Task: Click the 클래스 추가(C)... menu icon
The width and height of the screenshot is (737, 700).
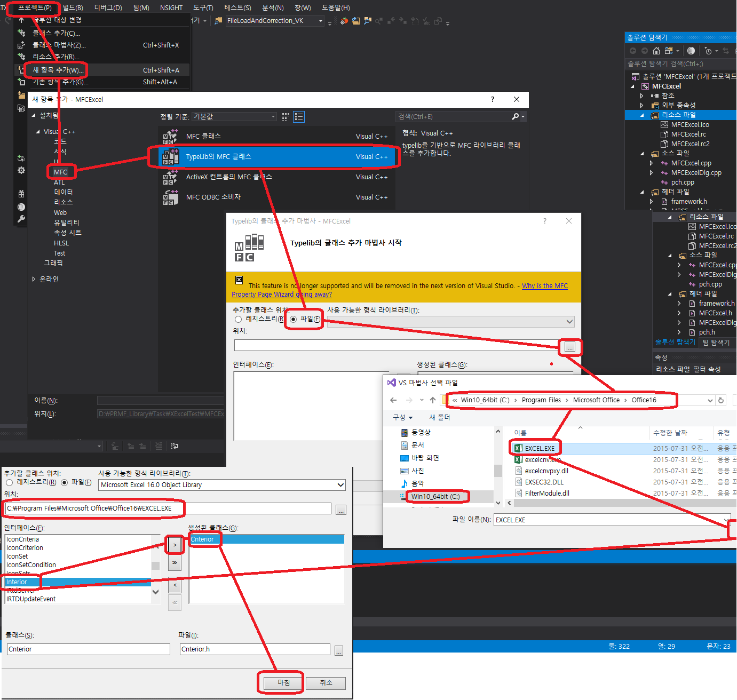Action: click(21, 33)
